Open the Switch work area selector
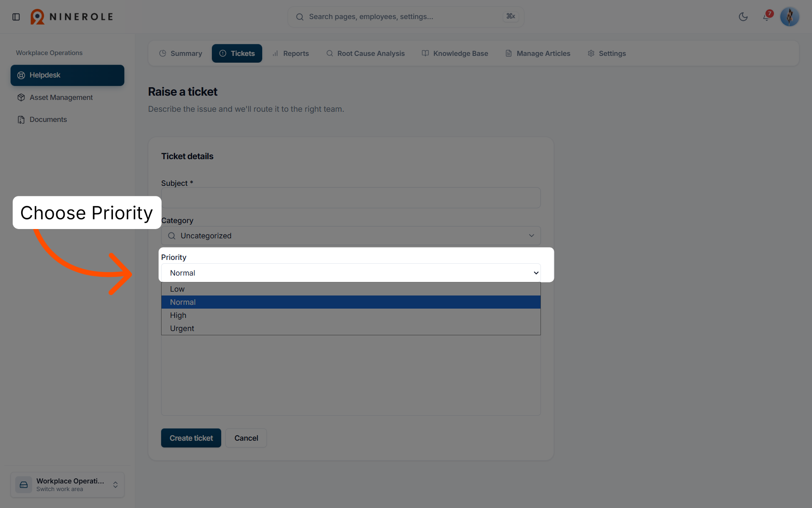This screenshot has width=812, height=508. click(x=67, y=485)
